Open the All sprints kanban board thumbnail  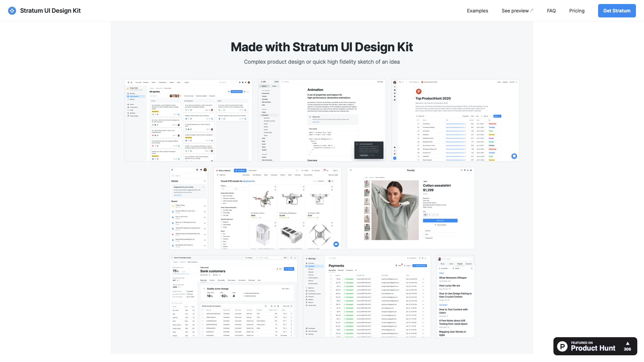[189, 120]
